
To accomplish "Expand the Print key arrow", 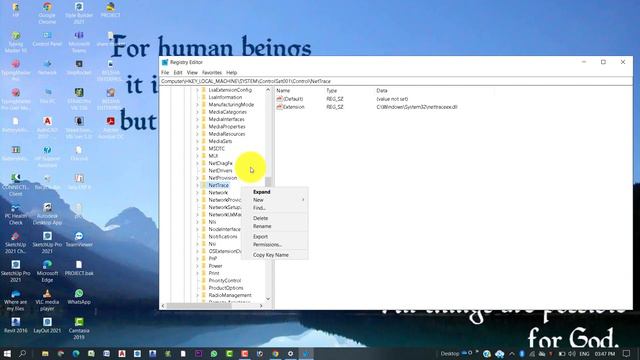I will 198,273.
